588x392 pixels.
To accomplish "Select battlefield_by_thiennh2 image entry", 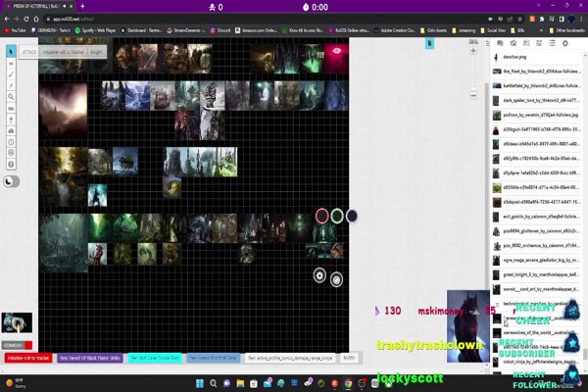I will click(x=537, y=86).
